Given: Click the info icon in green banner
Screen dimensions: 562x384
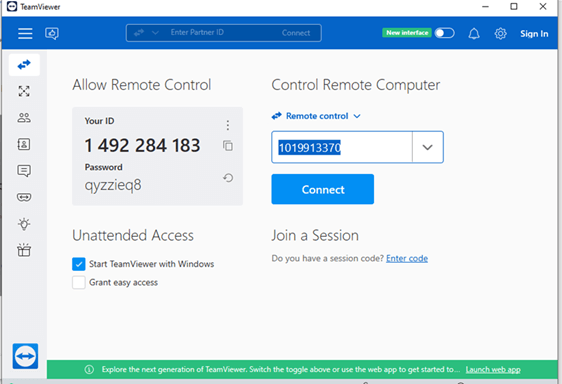Looking at the screenshot, I should point(89,369).
